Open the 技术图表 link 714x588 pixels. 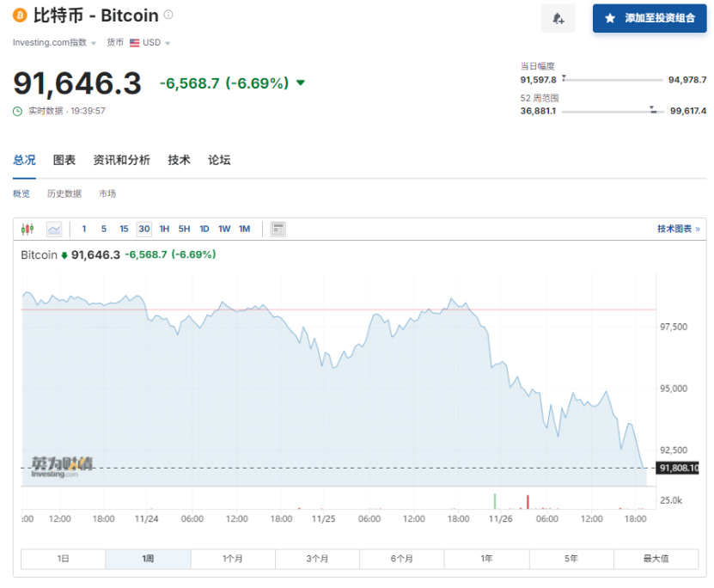(678, 229)
